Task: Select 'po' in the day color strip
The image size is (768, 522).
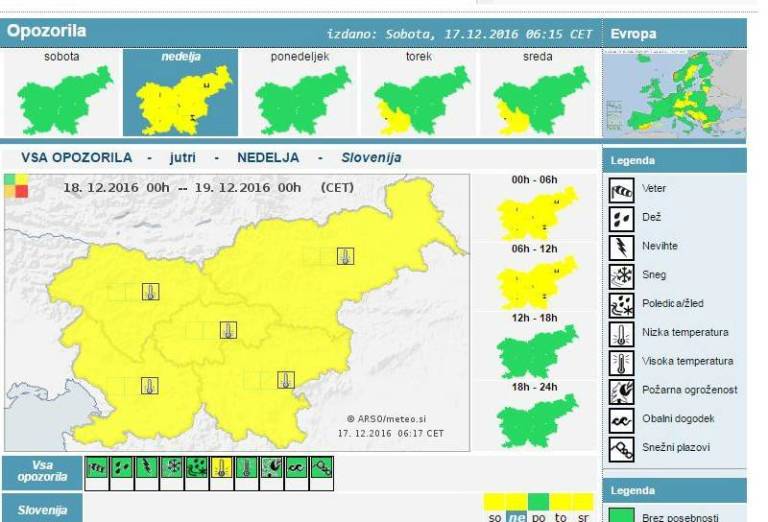Action: 540,516
